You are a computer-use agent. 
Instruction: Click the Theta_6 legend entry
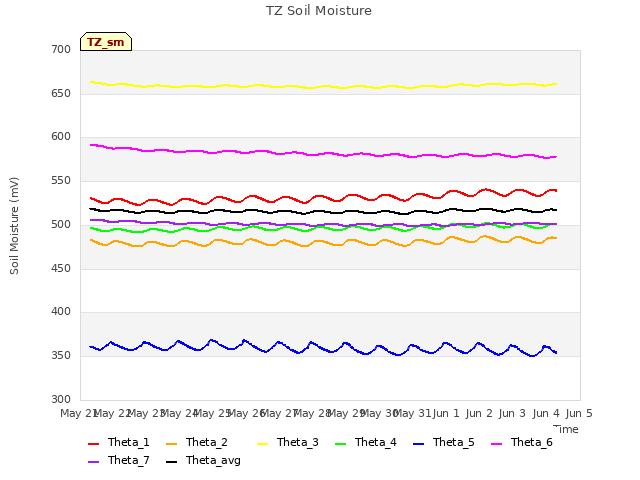tap(522, 442)
